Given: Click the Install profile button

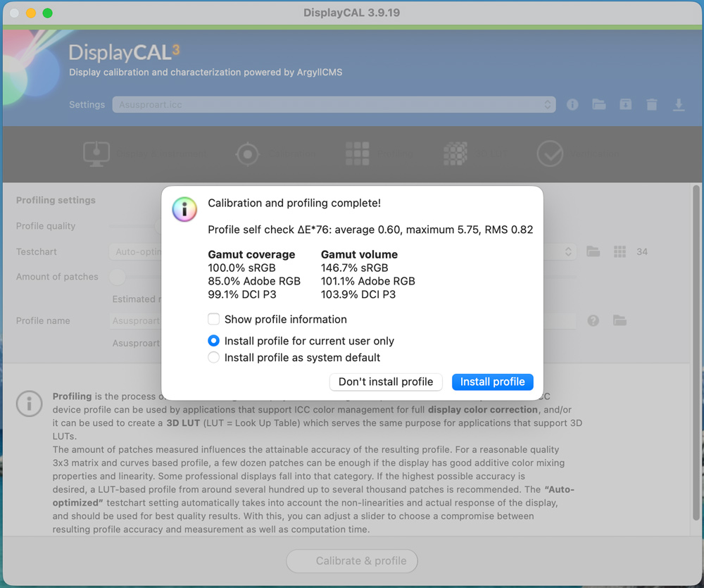Looking at the screenshot, I should [x=493, y=382].
